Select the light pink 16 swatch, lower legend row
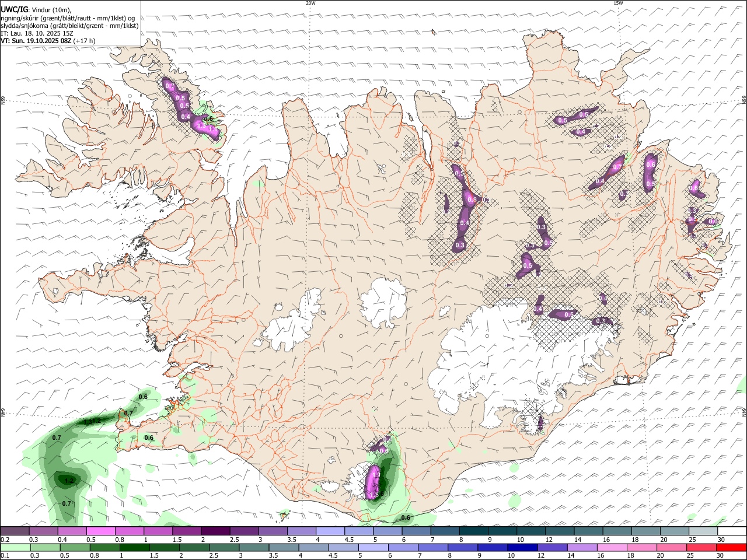747x560 pixels. (x=612, y=548)
